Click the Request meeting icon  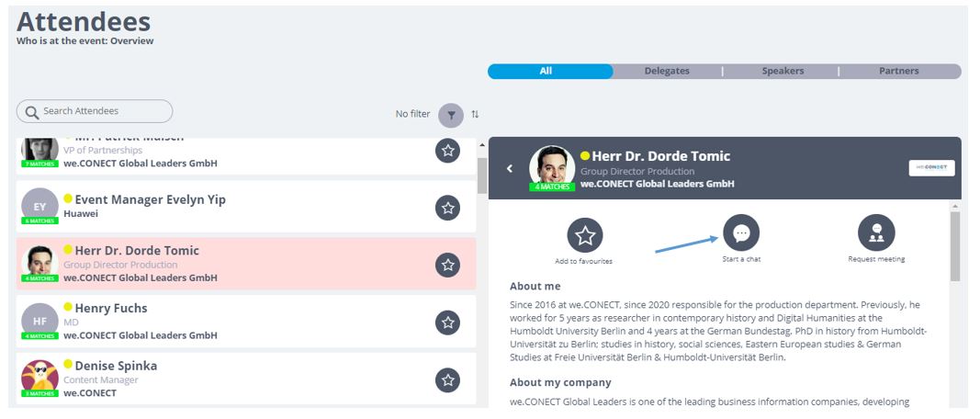pos(876,232)
